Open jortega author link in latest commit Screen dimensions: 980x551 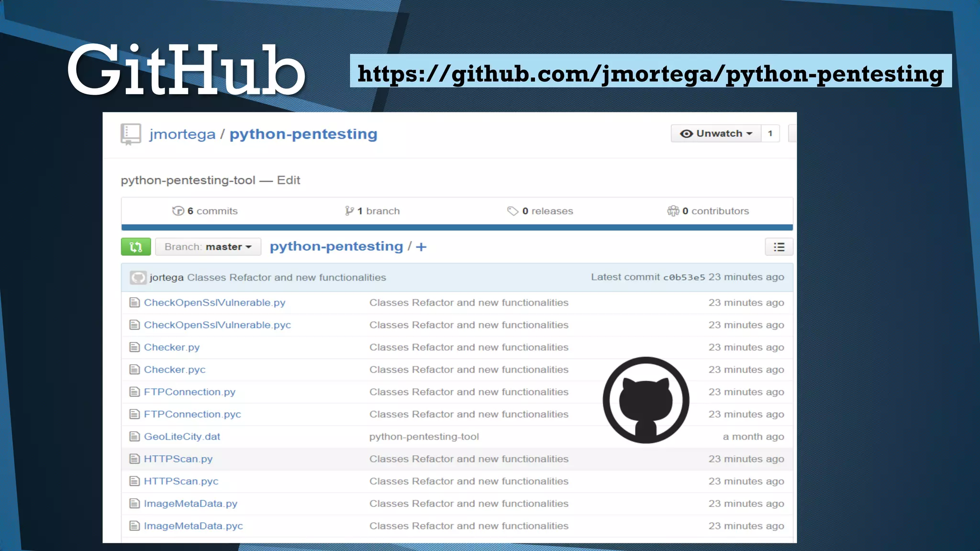tap(167, 277)
